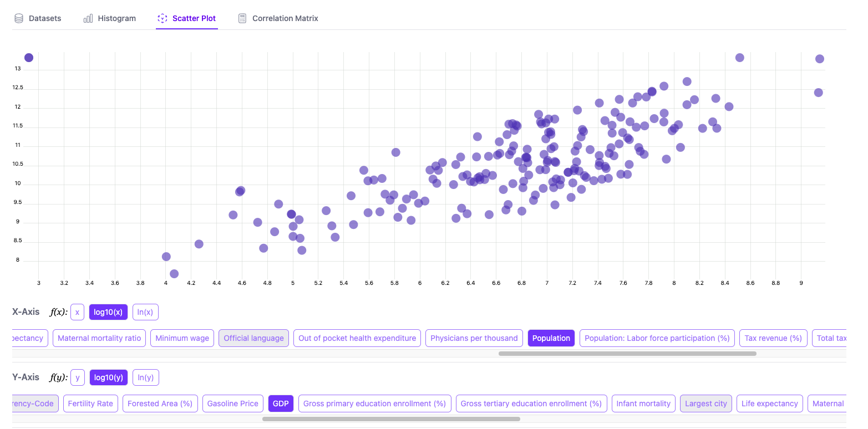Select Official language for X-axis

click(x=253, y=338)
